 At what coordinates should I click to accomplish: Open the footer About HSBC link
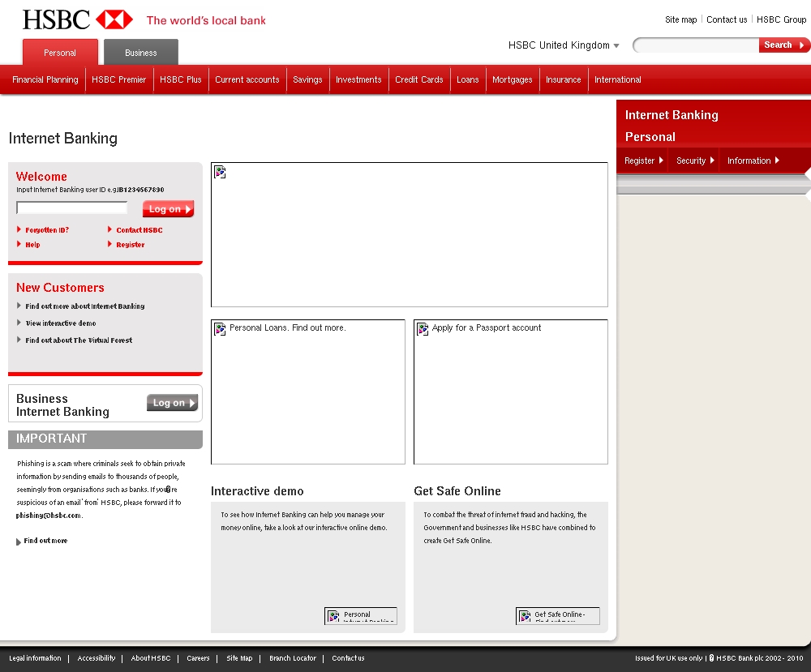tap(151, 658)
